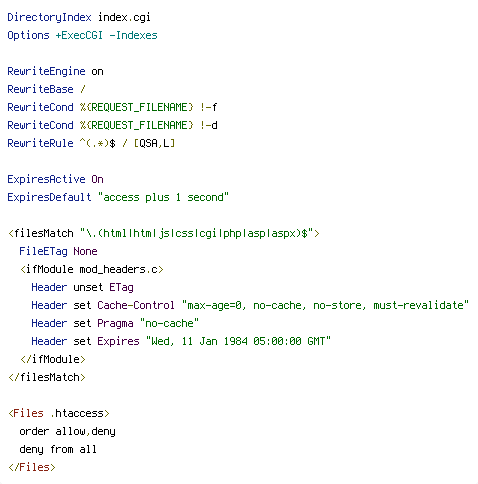
Task: Click the -Indexes option text
Action: [x=133, y=35]
